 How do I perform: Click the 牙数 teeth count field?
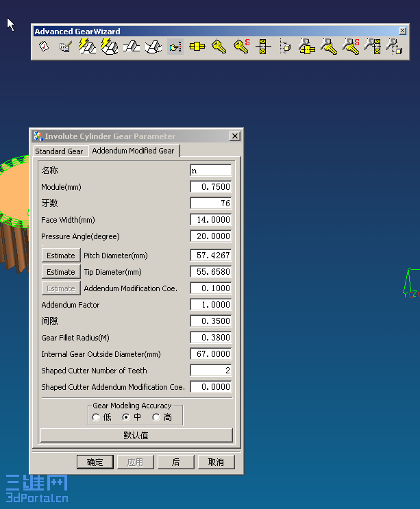211,203
